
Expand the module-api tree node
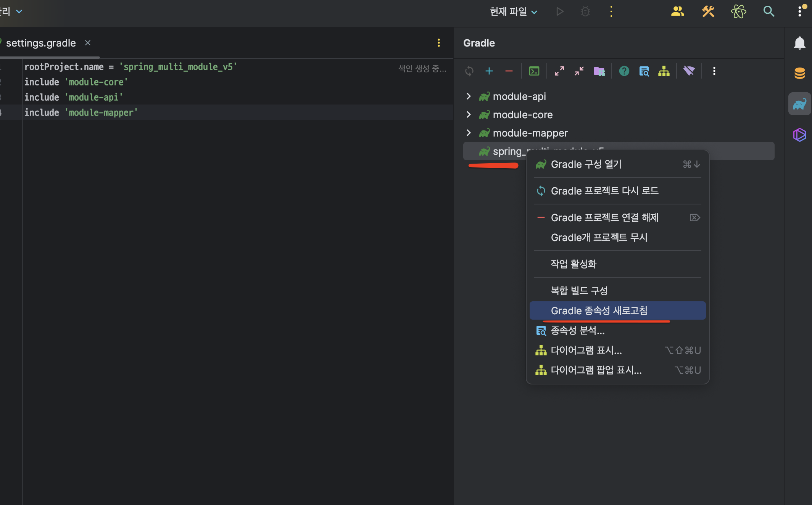[x=469, y=96]
